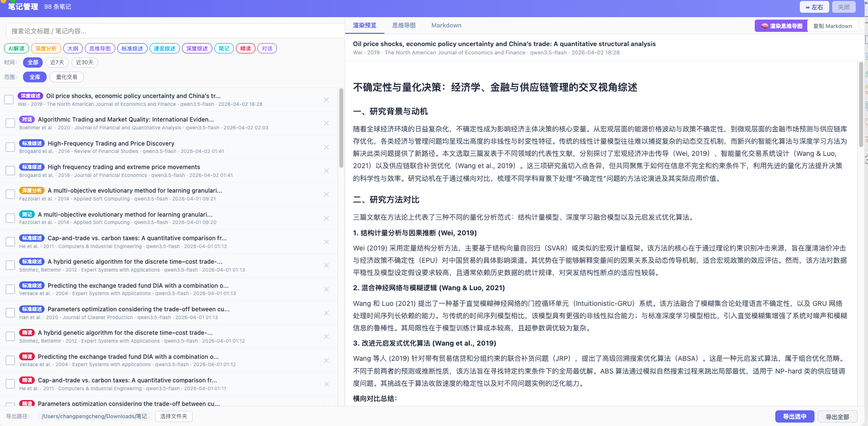Check the 标准综述 Predicting exchange traded fund checkbox

coord(10,289)
